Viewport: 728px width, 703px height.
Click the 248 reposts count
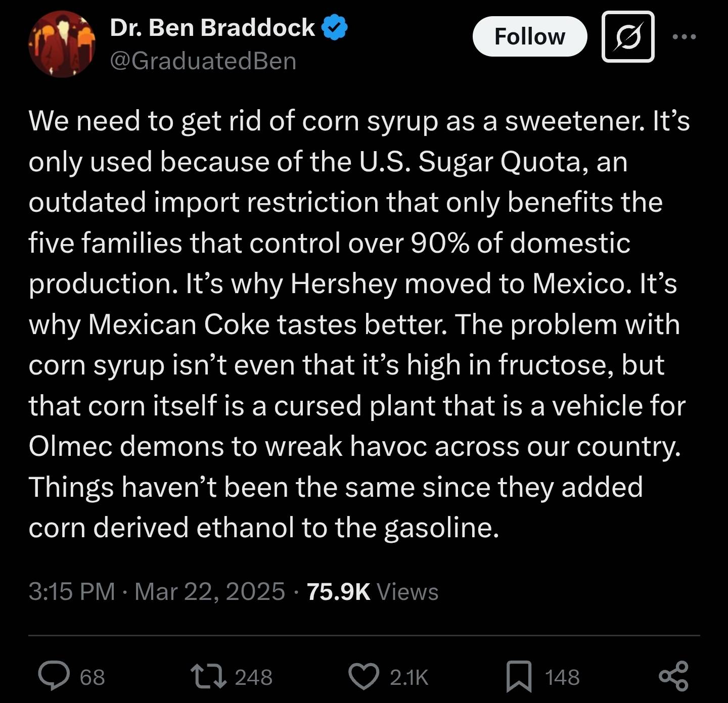[x=254, y=677]
